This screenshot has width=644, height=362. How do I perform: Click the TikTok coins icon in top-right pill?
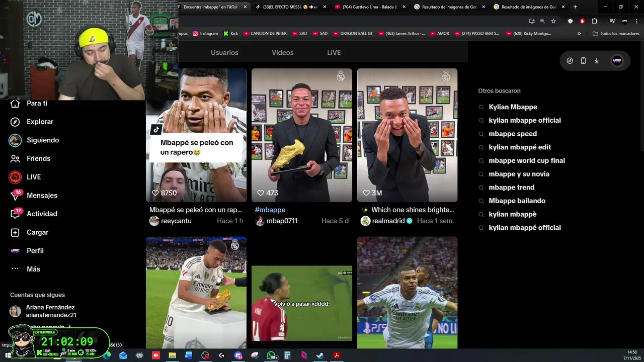(x=570, y=61)
